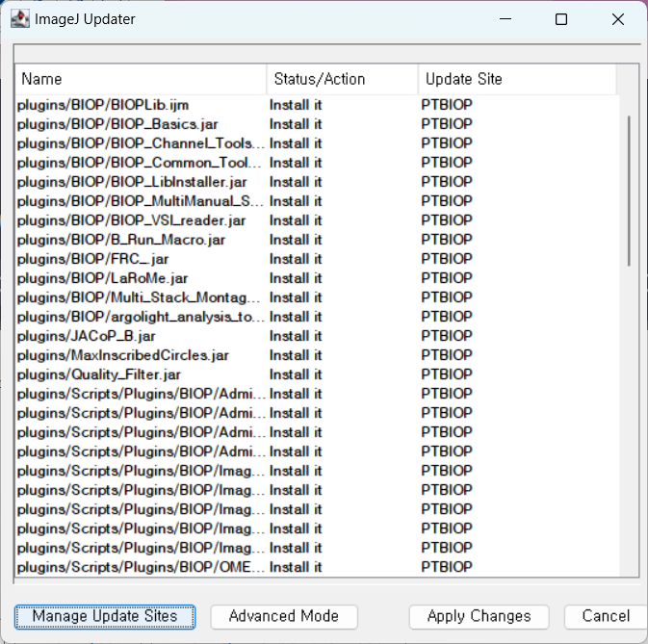This screenshot has height=644, width=648.
Task: Sort by Status/Action column header
Action: (x=342, y=79)
